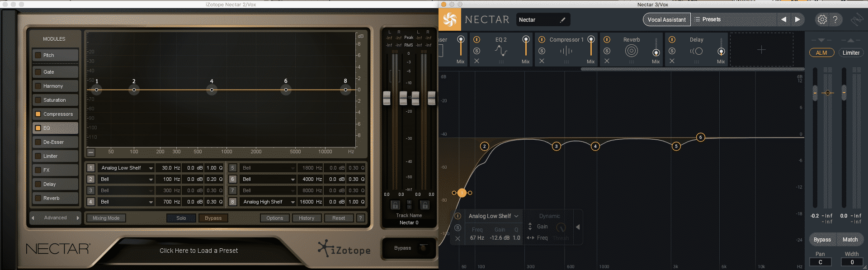
Task: Open band 4 Bell filter type dropdown
Action: click(x=127, y=202)
